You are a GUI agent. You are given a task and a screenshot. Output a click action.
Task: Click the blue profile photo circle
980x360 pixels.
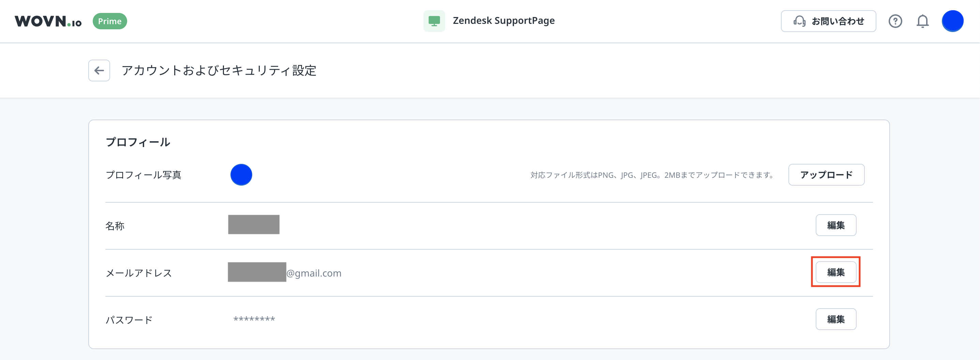pyautogui.click(x=241, y=175)
